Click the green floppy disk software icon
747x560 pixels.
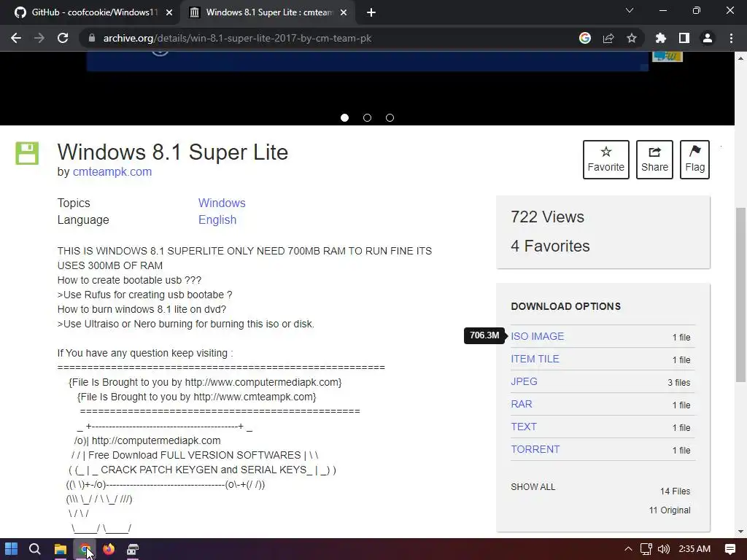pyautogui.click(x=27, y=153)
